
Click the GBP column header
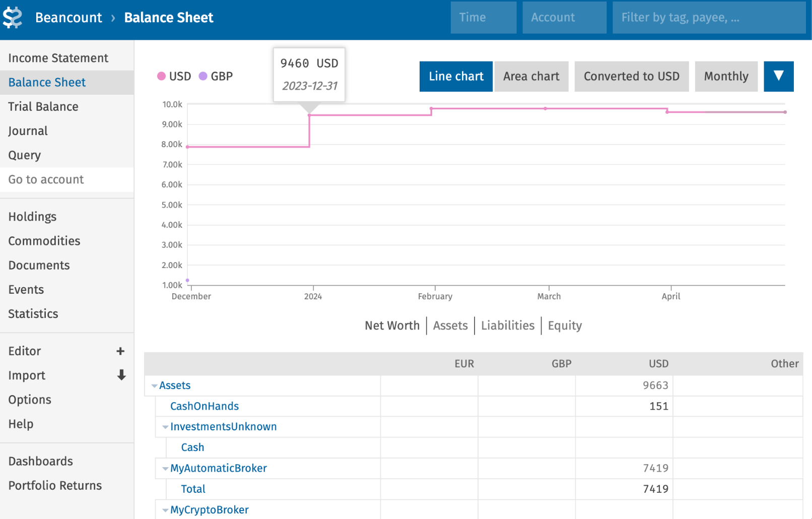click(x=561, y=364)
